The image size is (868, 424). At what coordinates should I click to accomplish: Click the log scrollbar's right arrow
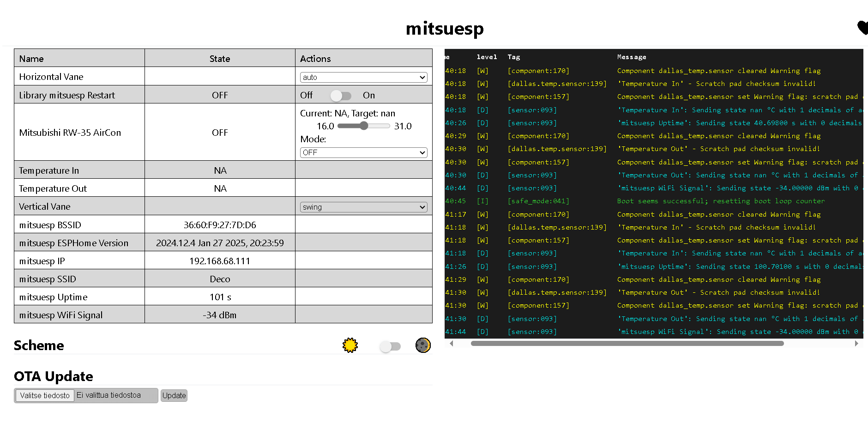(856, 343)
